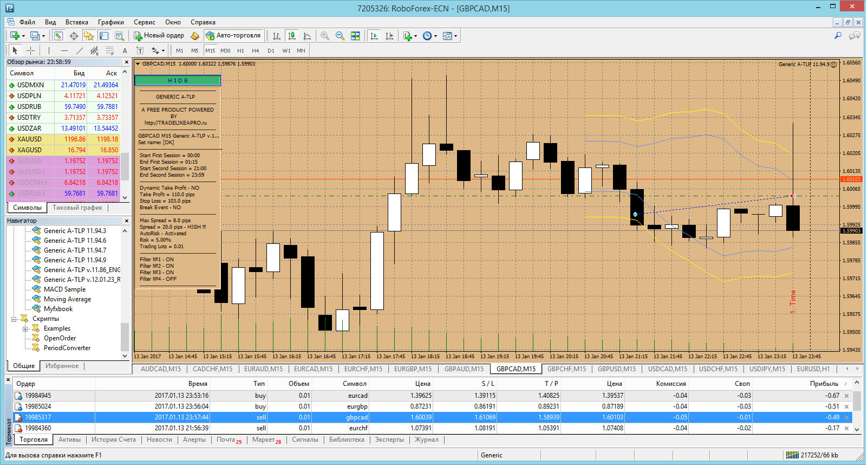868x465 pixels.
Task: Open the Файл menu
Action: [x=27, y=22]
